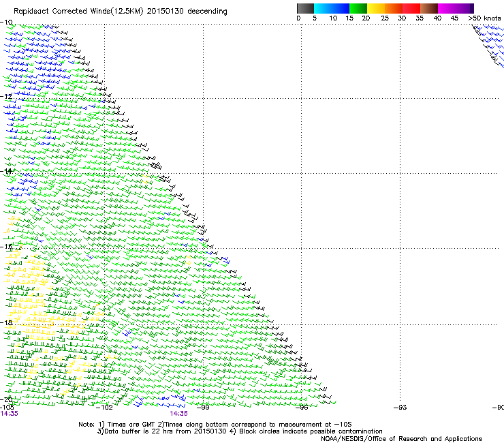This screenshot has height=443, width=504.
Task: Click the purple '14:36' swath time label
Action: (178, 414)
